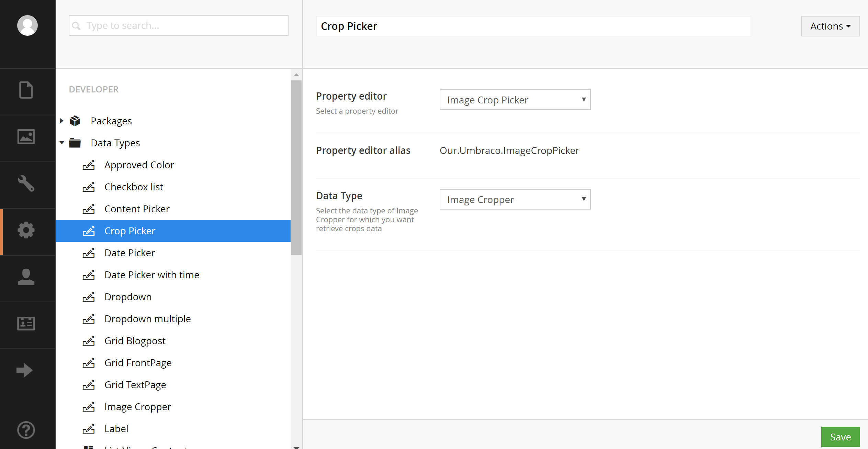Open the Media section icon
Image resolution: width=868 pixels, height=449 pixels.
click(x=26, y=137)
